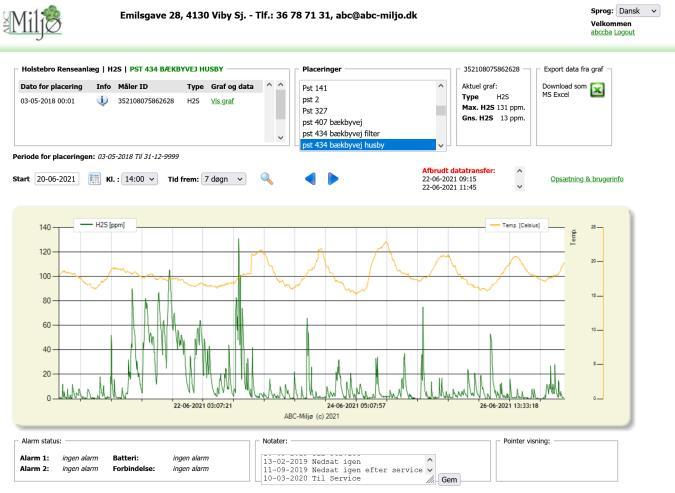
Task: Click the 22-06-2021 09:15 interruption entry
Action: [449, 179]
